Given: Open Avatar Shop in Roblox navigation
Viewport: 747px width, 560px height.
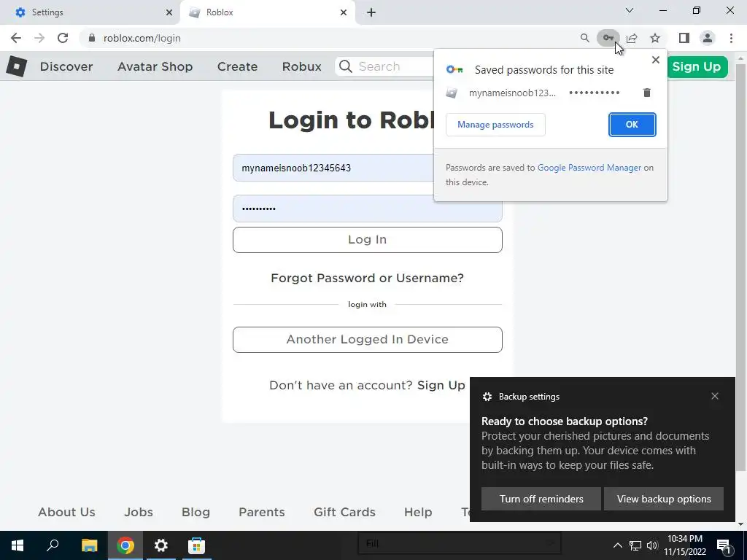Looking at the screenshot, I should click(155, 66).
